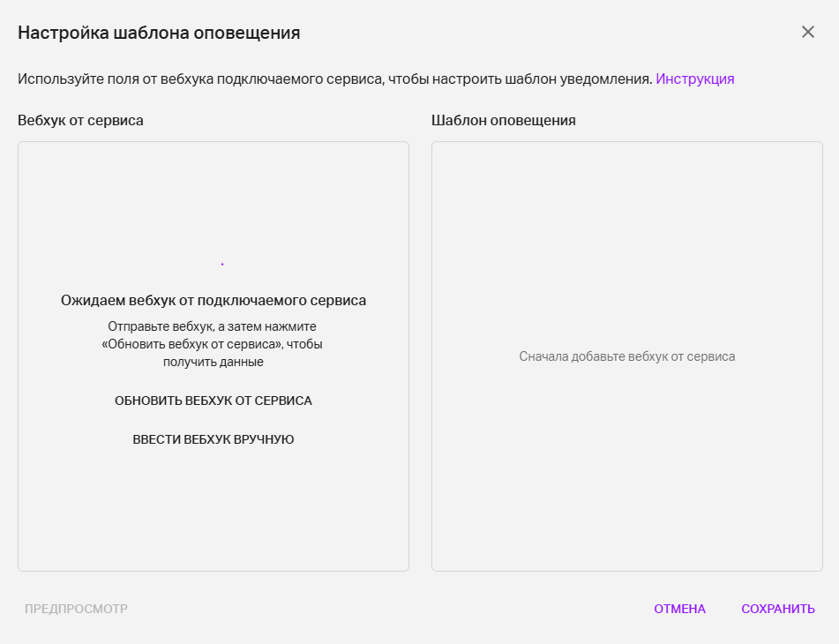Image resolution: width=839 pixels, height=644 pixels.
Task: Save the template with СОХРАНИТЬ
Action: (x=778, y=609)
